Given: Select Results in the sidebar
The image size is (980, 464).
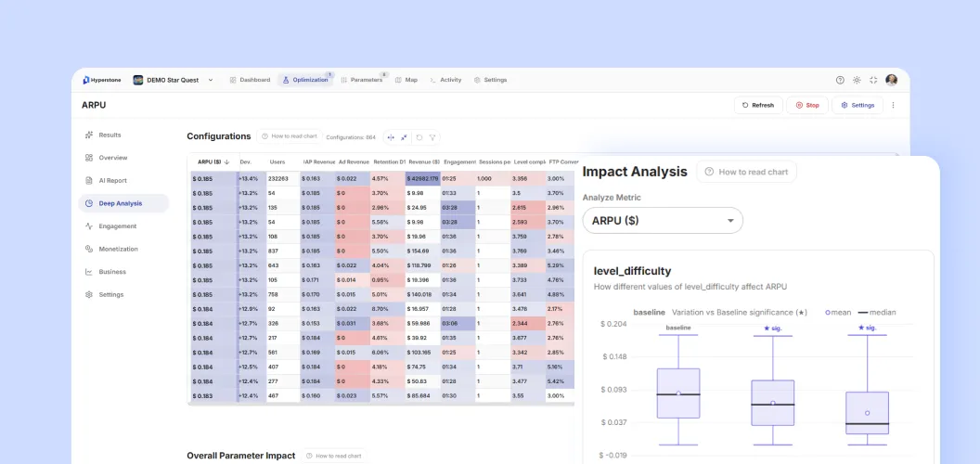Looking at the screenshot, I should 123,135.
